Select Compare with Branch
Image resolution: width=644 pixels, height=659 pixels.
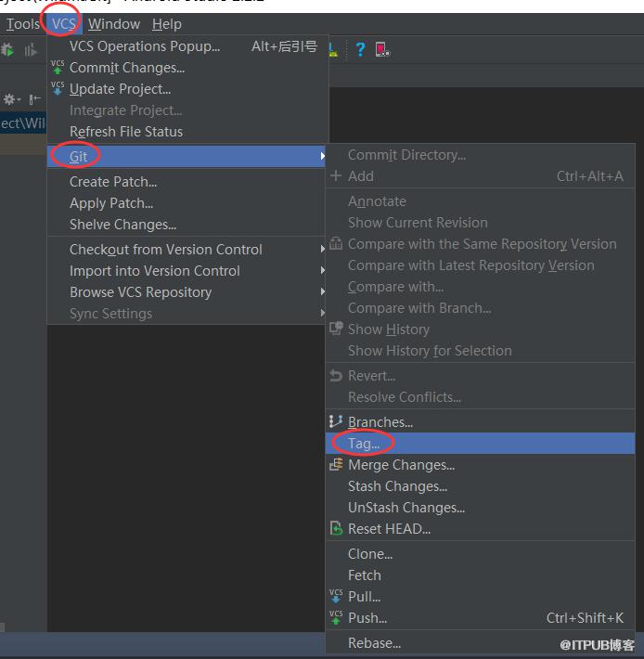pos(480,308)
